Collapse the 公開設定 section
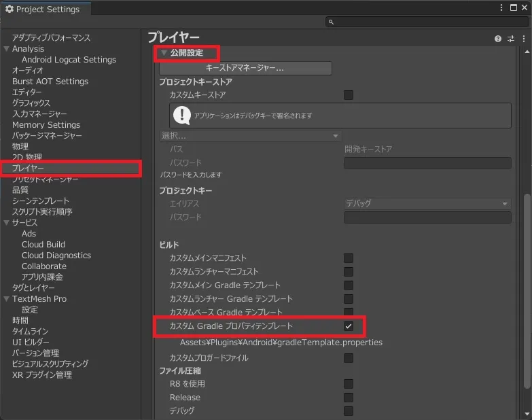Image resolution: width=532 pixels, height=420 pixels. [164, 53]
